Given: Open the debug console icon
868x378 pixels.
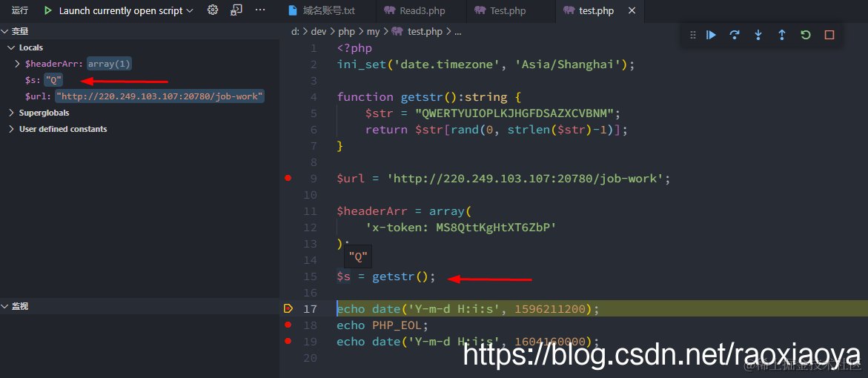Looking at the screenshot, I should pyautogui.click(x=236, y=10).
